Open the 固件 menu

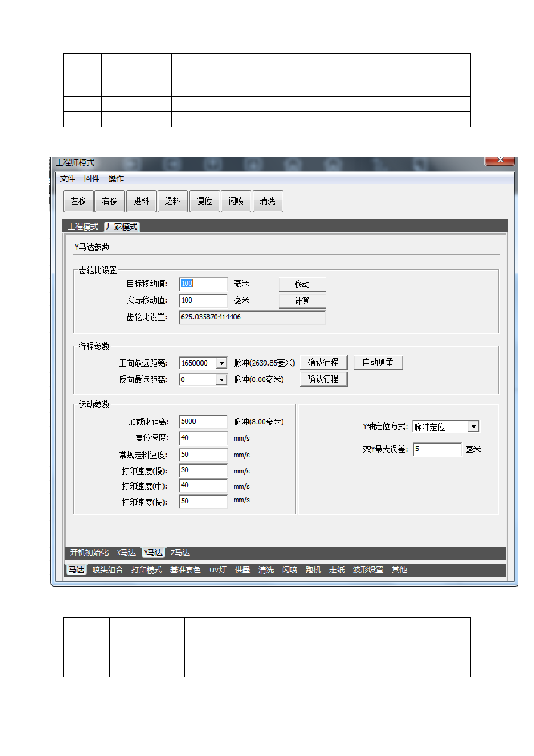pos(92,178)
